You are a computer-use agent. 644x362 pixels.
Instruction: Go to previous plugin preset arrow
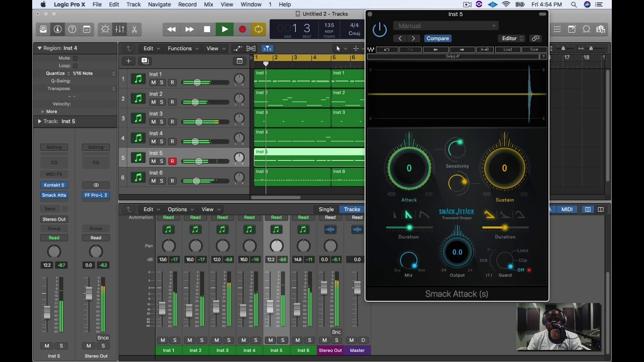coord(400,38)
